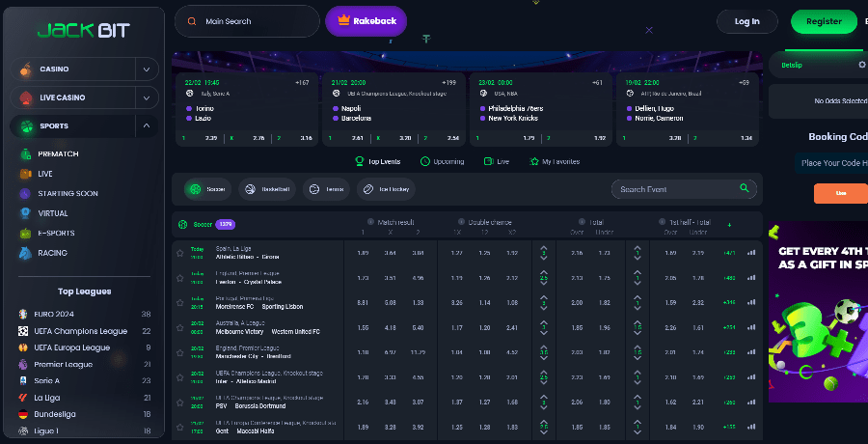Open the Racing horse icon
The width and height of the screenshot is (868, 444).
[x=25, y=253]
